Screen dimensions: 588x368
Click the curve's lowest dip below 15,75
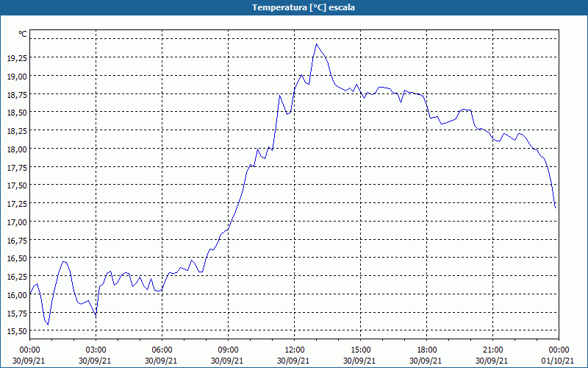tap(48, 324)
